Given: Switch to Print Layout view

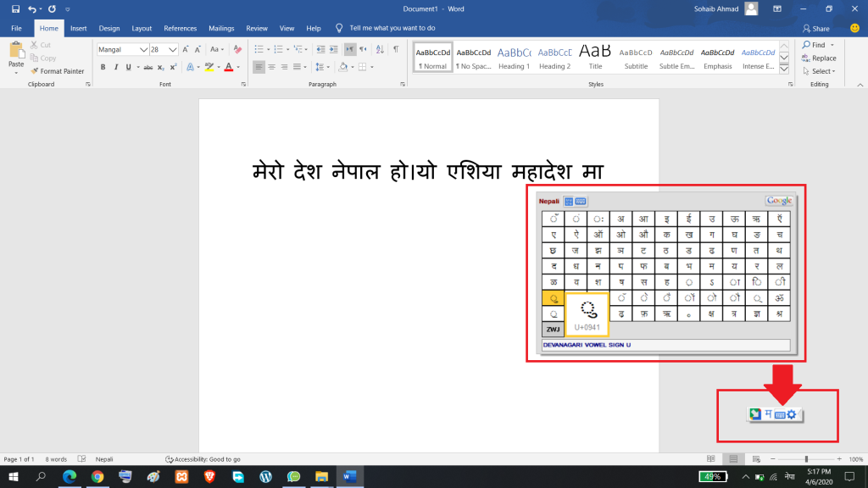Looking at the screenshot, I should click(733, 459).
